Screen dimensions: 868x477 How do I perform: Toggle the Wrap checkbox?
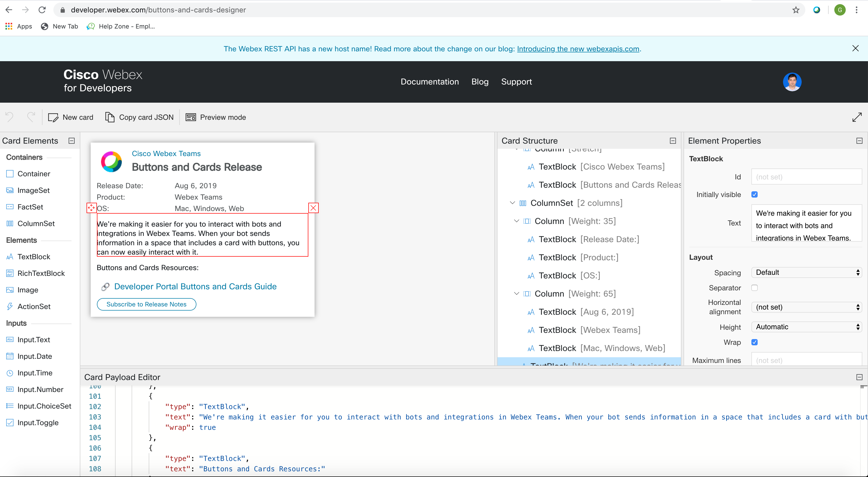(x=755, y=342)
